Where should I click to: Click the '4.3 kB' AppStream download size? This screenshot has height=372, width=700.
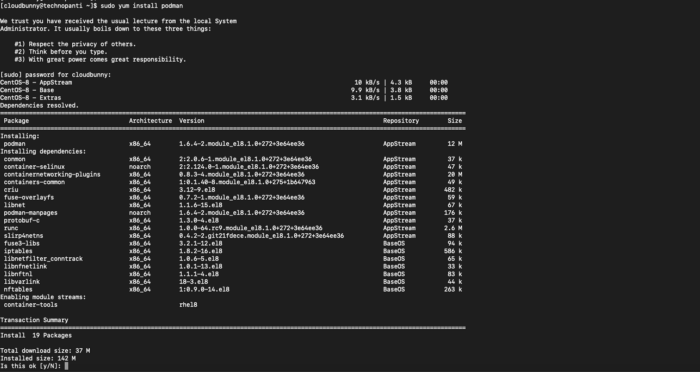coord(401,82)
